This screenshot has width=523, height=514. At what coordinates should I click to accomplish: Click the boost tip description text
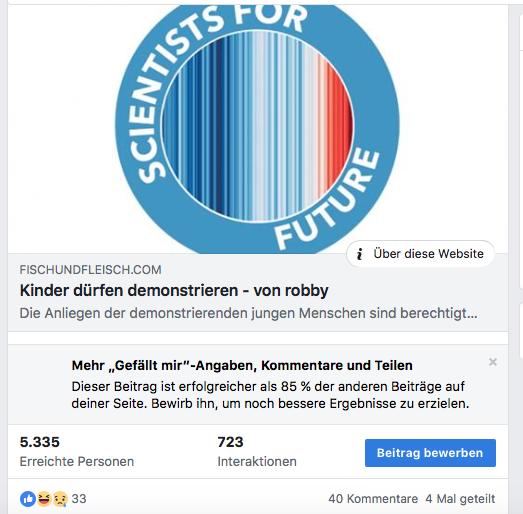(x=270, y=395)
